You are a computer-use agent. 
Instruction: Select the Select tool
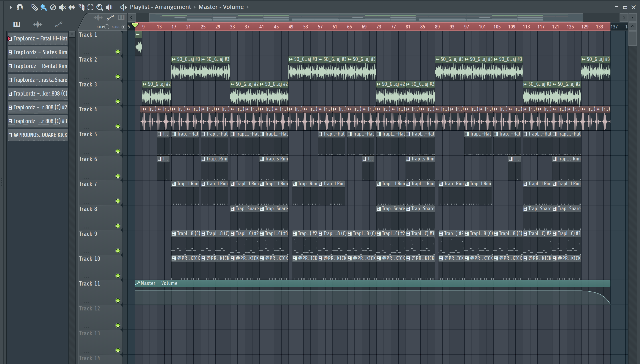pos(90,7)
